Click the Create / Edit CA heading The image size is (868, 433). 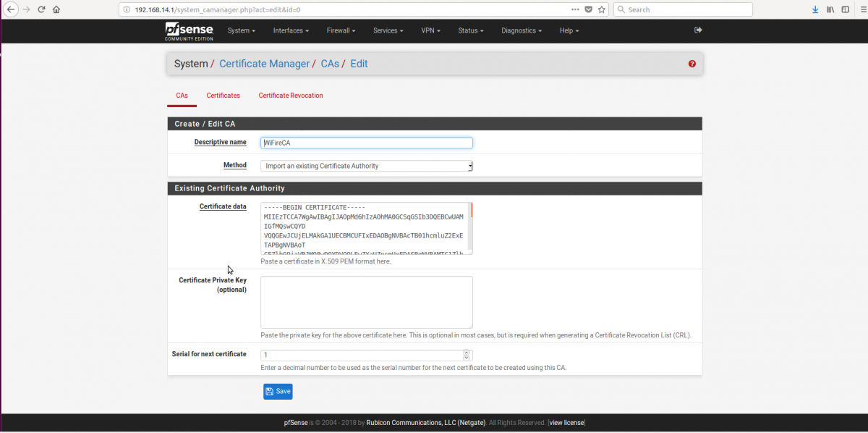pyautogui.click(x=205, y=124)
